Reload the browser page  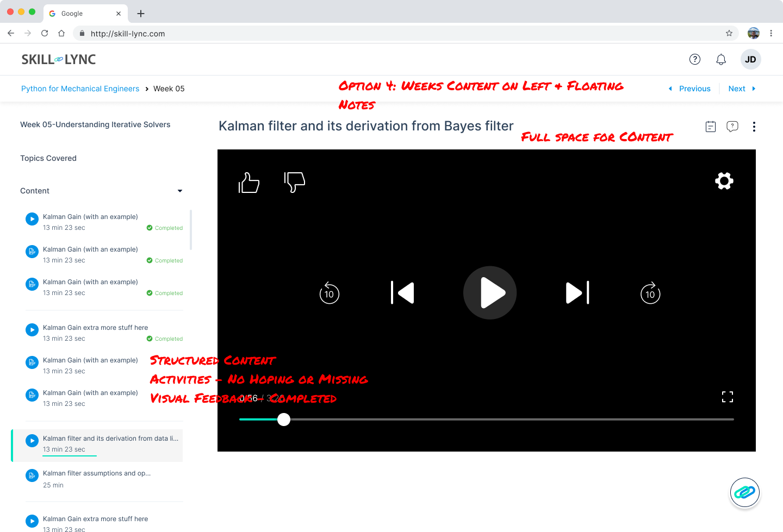[45, 33]
